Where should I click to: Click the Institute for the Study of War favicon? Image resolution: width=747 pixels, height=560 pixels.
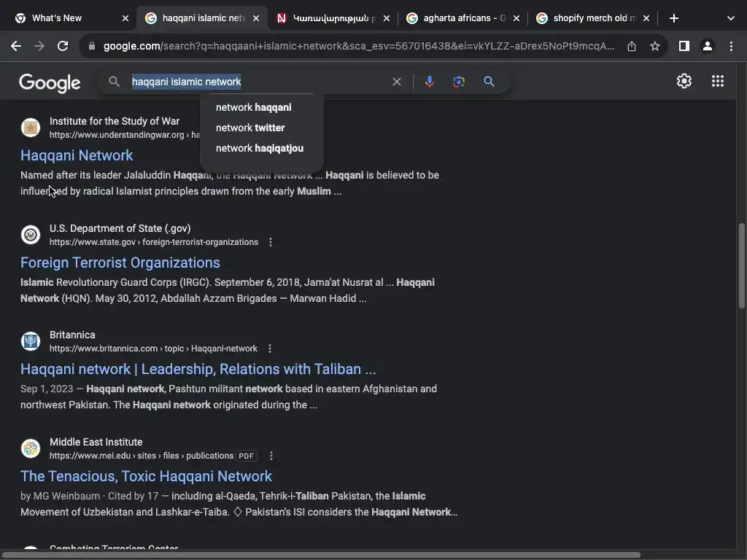pos(31,128)
